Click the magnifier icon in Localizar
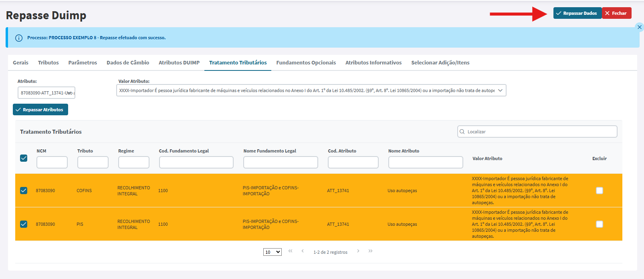This screenshot has height=279, width=644. coord(462,132)
